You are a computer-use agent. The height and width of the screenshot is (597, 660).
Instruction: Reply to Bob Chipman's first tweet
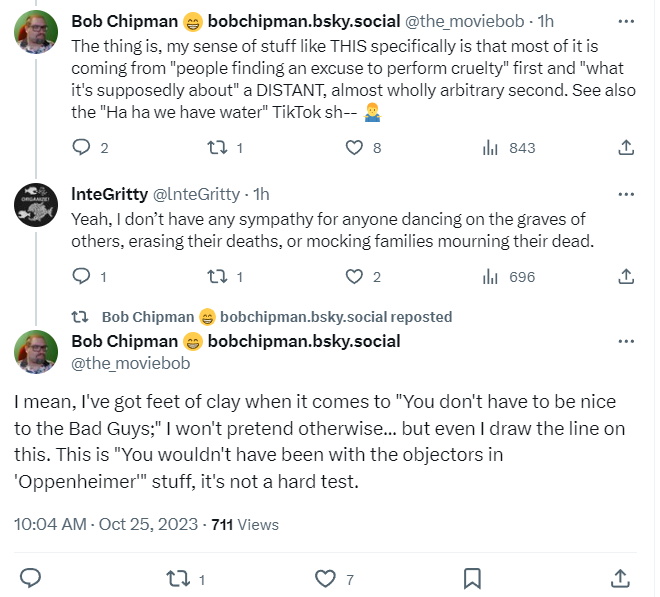click(x=82, y=147)
